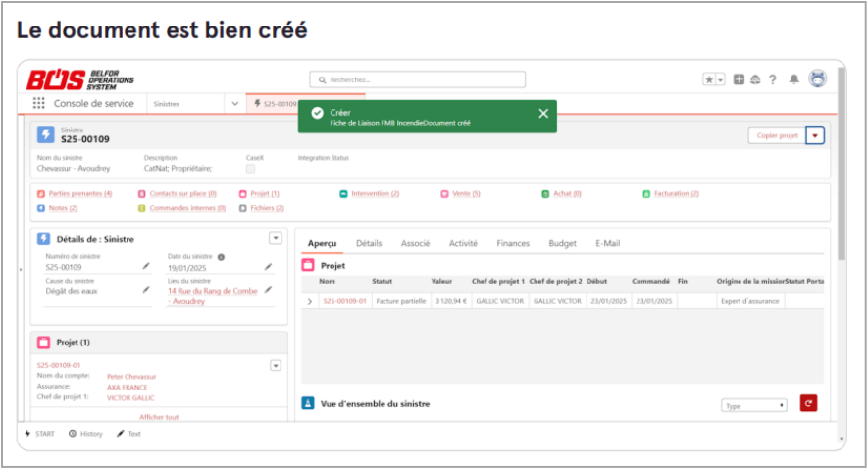868x468 pixels.
Task: Toggle the CaseX checkbox
Action: 251,169
